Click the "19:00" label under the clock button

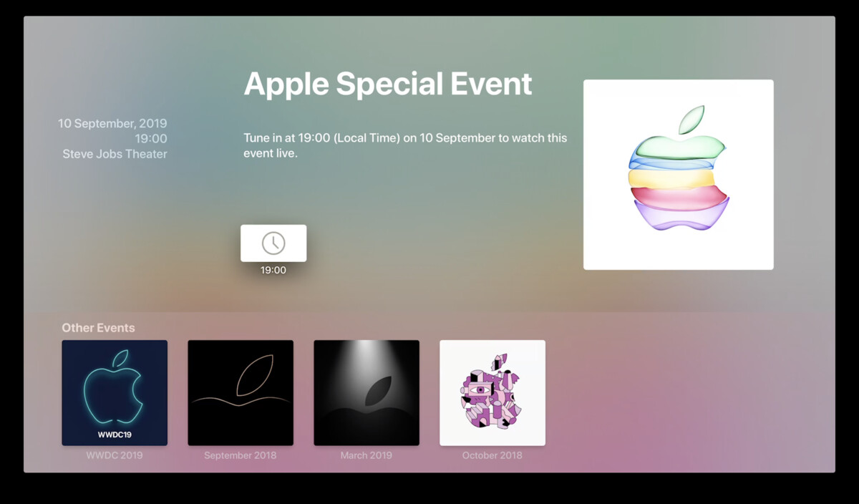pyautogui.click(x=273, y=271)
